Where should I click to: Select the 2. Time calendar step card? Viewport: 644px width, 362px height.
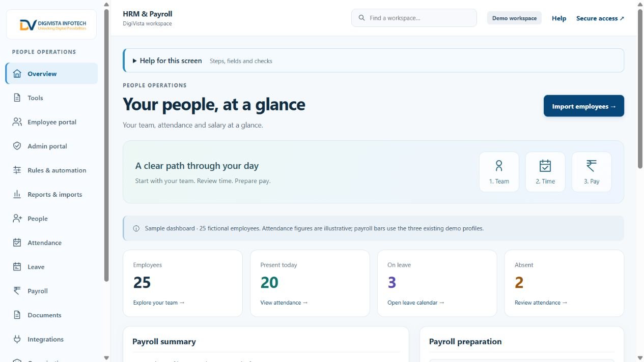pyautogui.click(x=545, y=172)
